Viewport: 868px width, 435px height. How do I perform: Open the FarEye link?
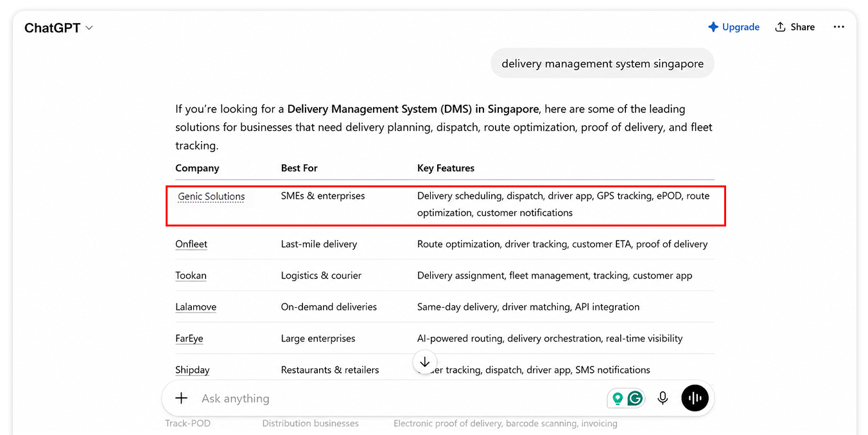(189, 338)
